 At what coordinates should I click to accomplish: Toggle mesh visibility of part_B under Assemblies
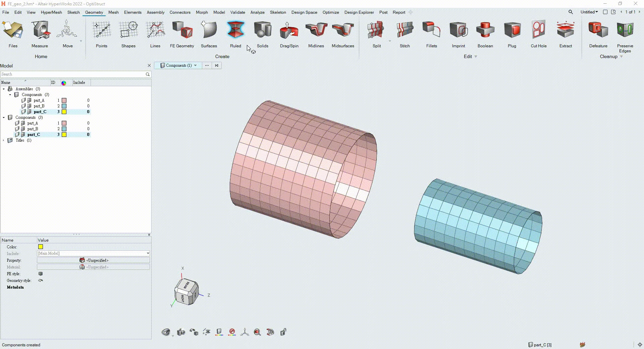(x=30, y=106)
